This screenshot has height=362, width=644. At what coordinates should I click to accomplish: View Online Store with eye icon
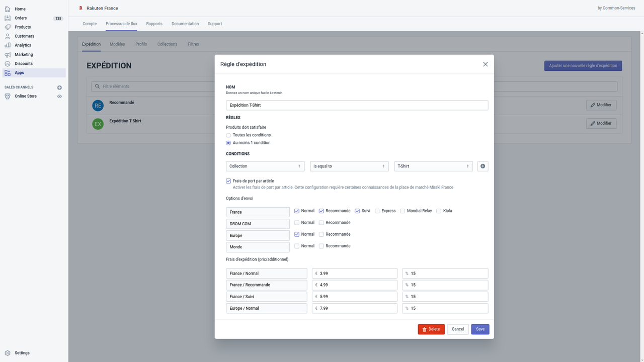[59, 96]
